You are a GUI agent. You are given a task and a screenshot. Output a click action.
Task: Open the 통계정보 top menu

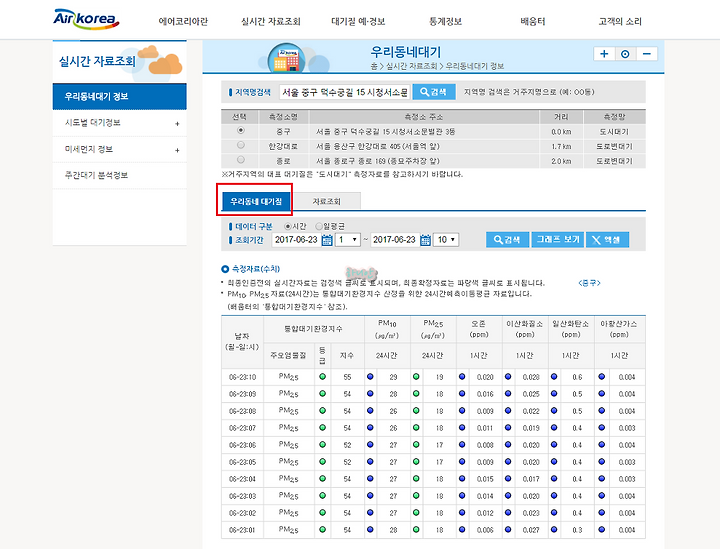click(x=445, y=21)
